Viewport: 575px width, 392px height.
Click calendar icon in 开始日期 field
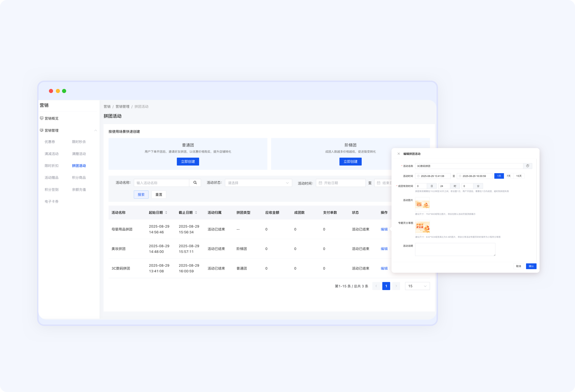(x=320, y=183)
